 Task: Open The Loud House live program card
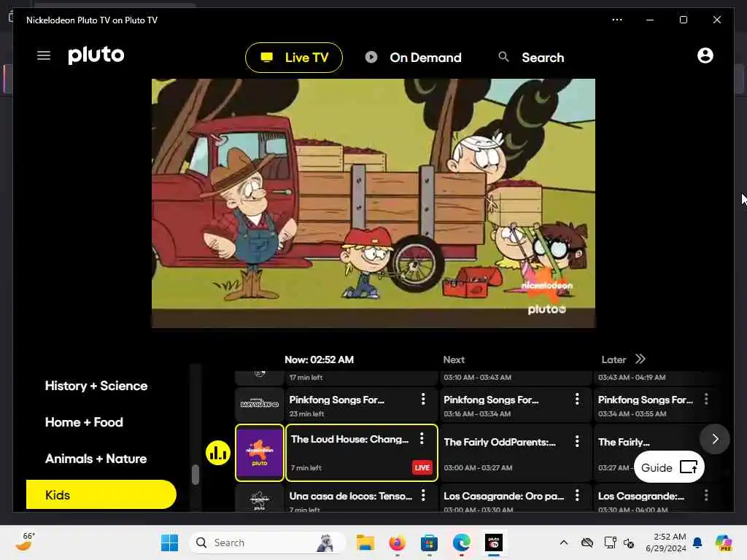362,453
